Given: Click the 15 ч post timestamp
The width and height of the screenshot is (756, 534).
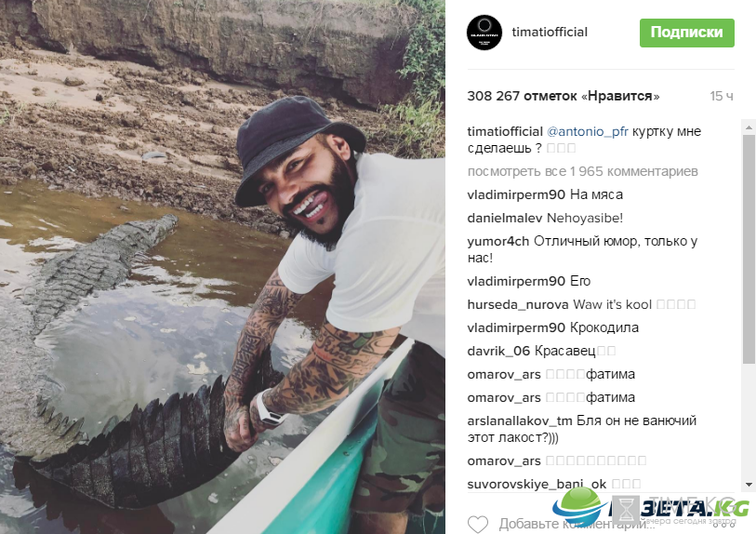Looking at the screenshot, I should (x=722, y=96).
